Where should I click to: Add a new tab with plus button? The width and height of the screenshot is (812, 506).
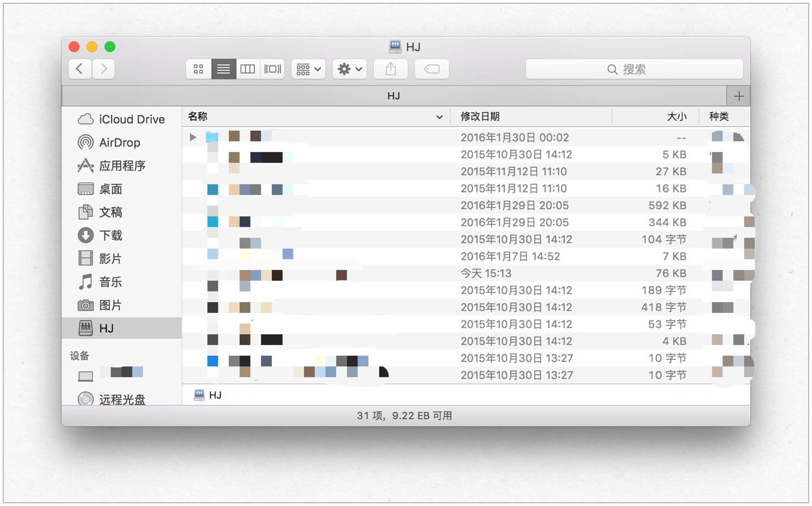(x=739, y=96)
